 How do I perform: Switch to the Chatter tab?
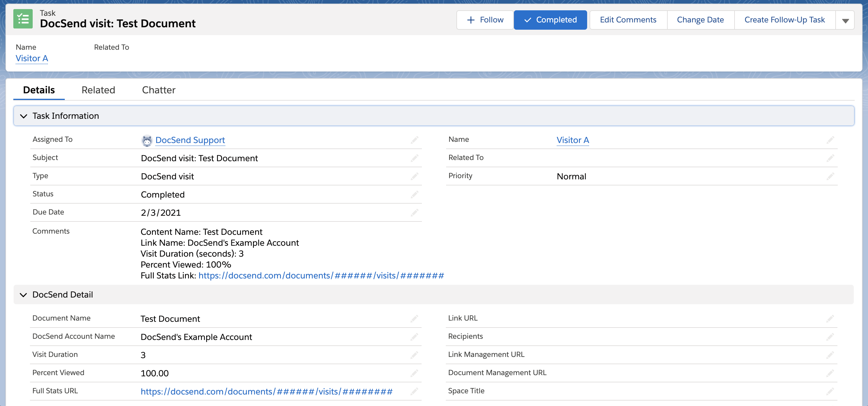pos(158,90)
